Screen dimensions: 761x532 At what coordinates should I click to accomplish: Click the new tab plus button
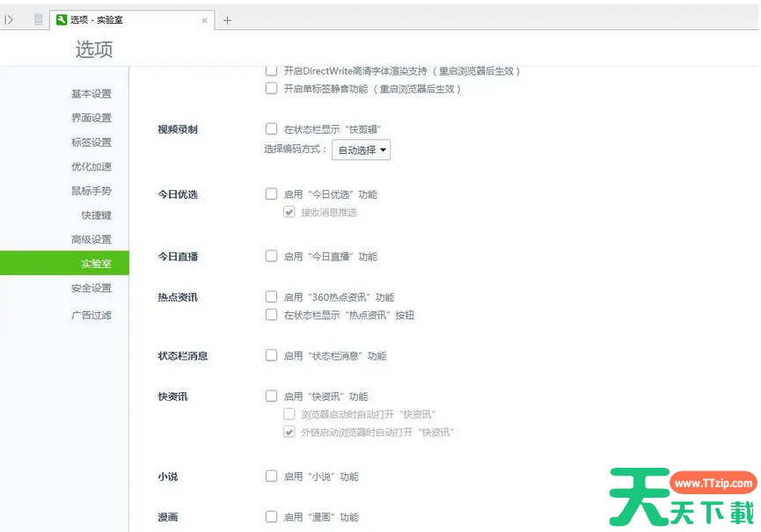[227, 20]
